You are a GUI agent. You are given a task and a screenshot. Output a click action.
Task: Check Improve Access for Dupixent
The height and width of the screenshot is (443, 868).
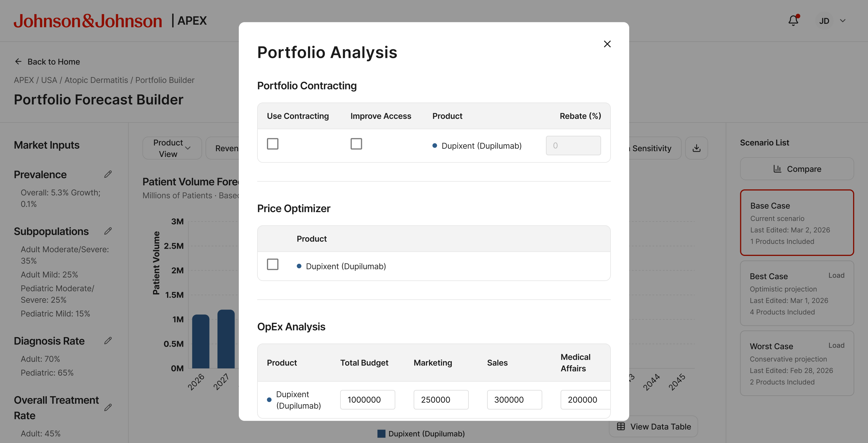tap(356, 144)
